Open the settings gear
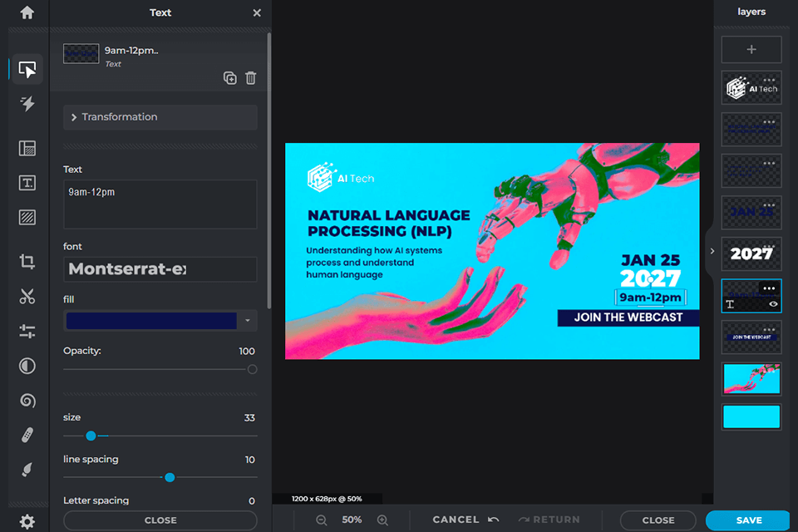 click(x=27, y=521)
